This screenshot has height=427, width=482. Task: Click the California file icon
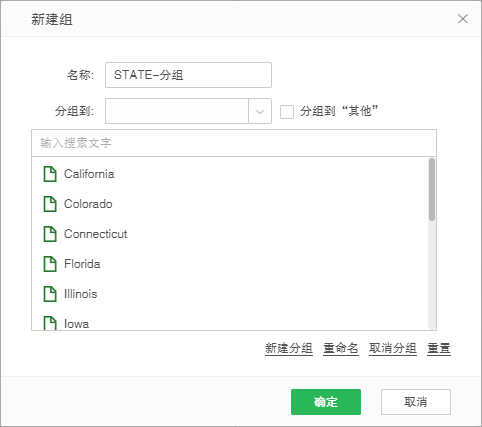pyautogui.click(x=50, y=174)
